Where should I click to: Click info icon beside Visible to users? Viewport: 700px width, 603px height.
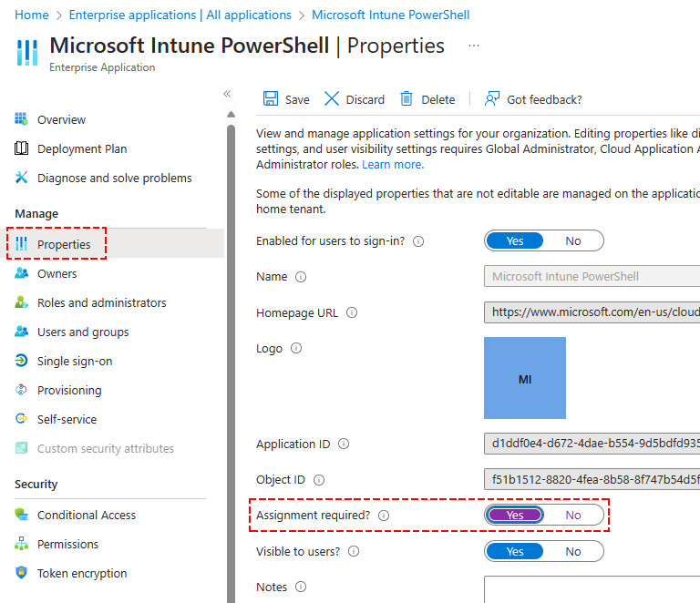[354, 551]
